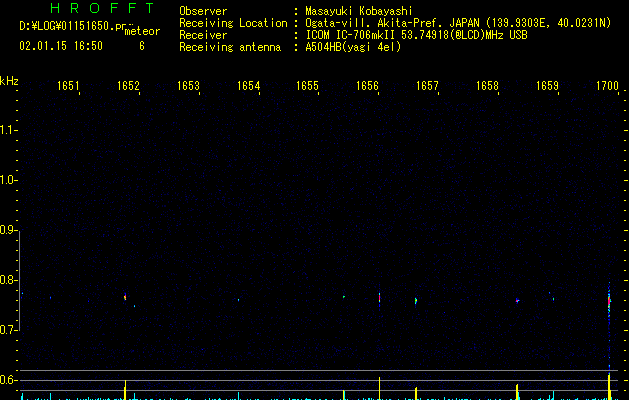The image size is (629, 400).
Task: Click the 1654 time axis label
Action: pyautogui.click(x=248, y=85)
